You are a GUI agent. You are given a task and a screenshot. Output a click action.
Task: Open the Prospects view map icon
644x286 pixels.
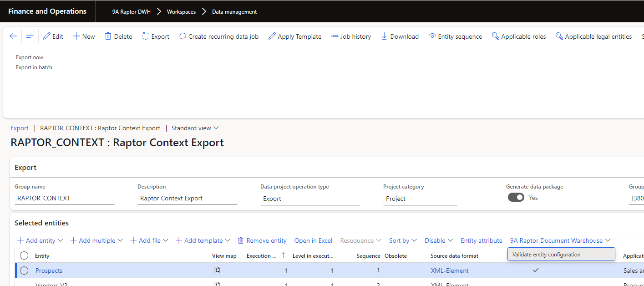[x=218, y=271]
